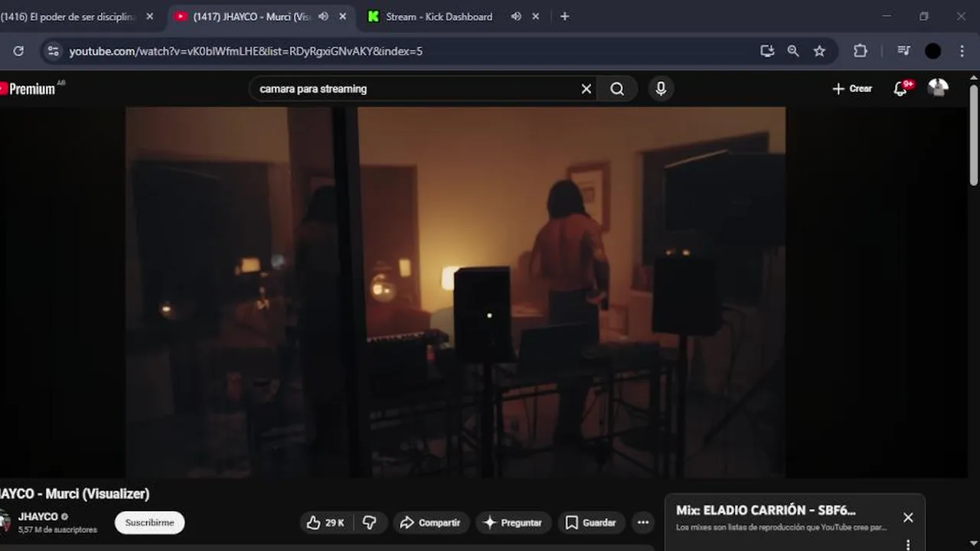Click the Mix: ELADIO CARRIÓN - SBF6 title

[766, 510]
